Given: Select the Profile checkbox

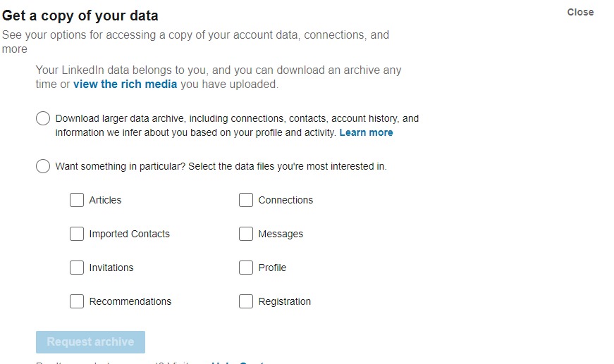Looking at the screenshot, I should [246, 268].
